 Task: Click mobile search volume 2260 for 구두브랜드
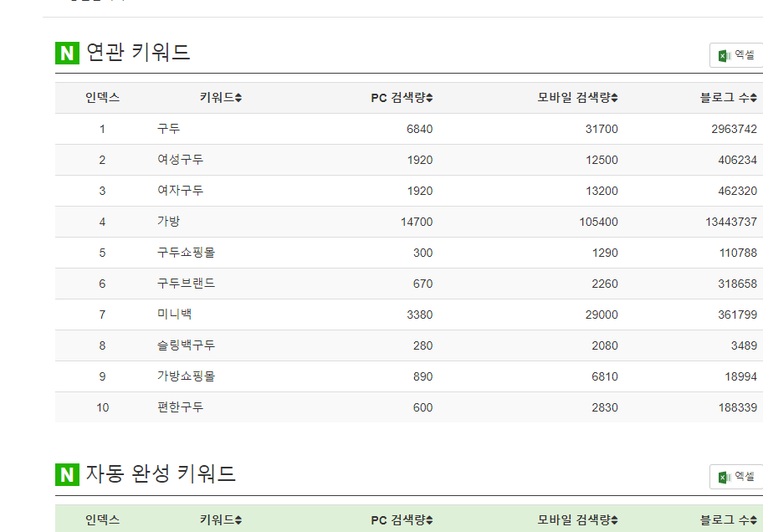605,284
